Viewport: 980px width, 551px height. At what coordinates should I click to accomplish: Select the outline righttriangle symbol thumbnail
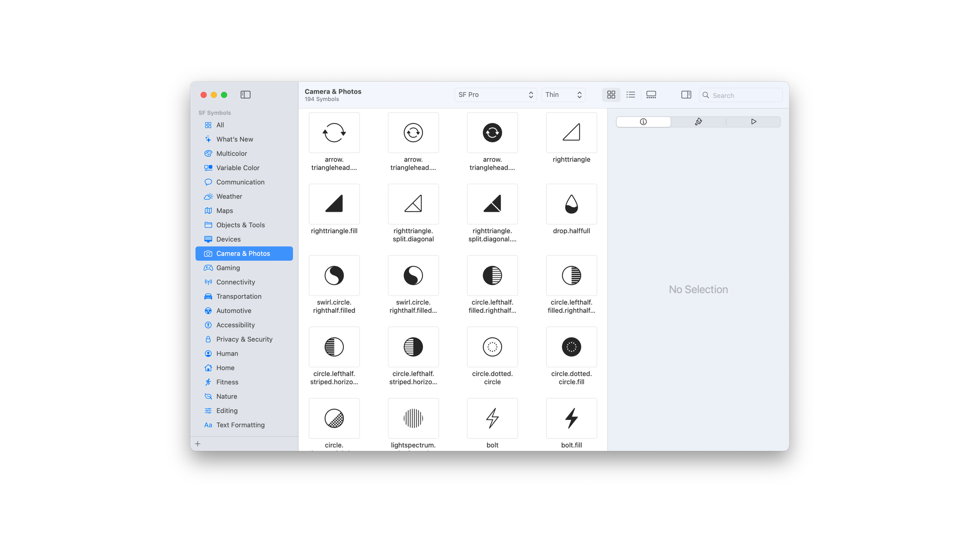coord(571,132)
